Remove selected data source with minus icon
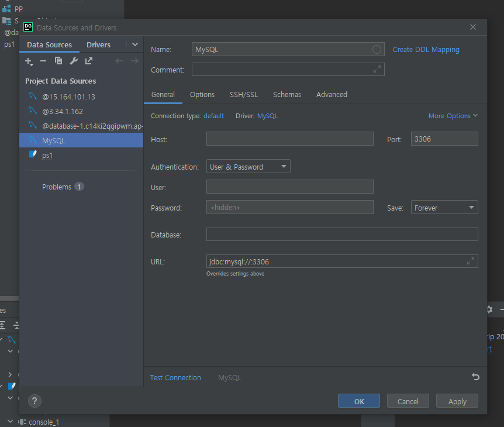 point(43,61)
